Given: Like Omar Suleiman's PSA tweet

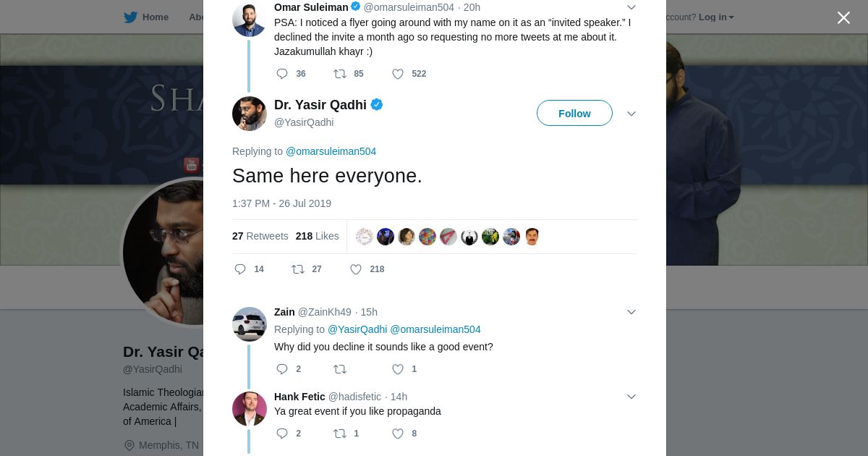Looking at the screenshot, I should tap(398, 74).
